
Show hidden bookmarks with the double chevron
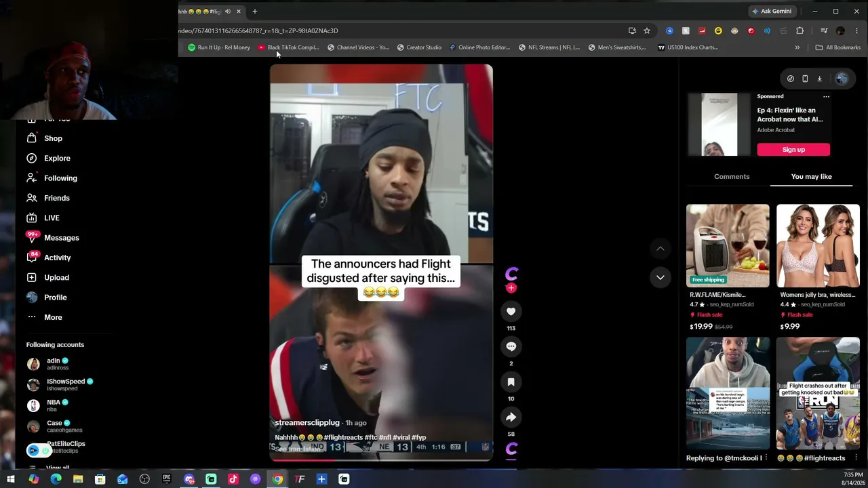(797, 47)
